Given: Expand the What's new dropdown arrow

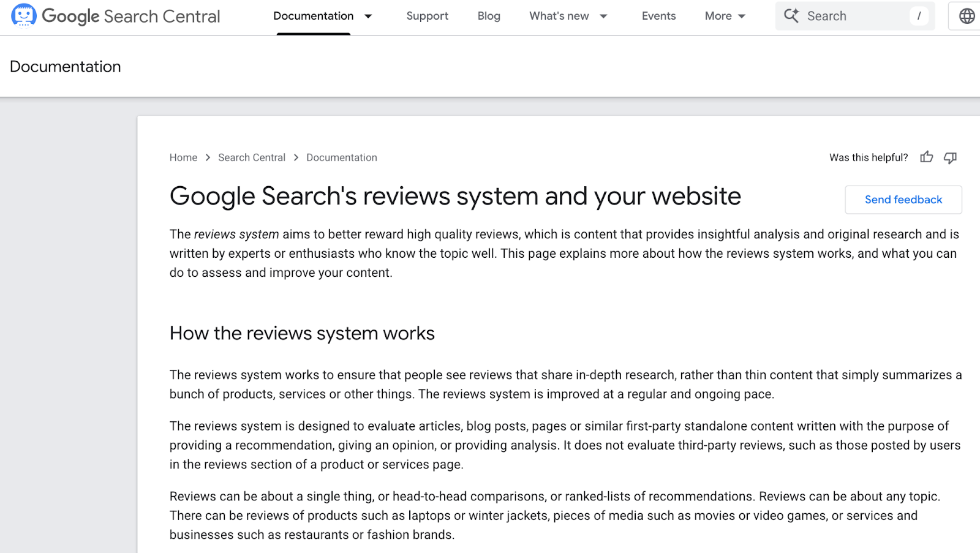Looking at the screenshot, I should click(x=603, y=16).
